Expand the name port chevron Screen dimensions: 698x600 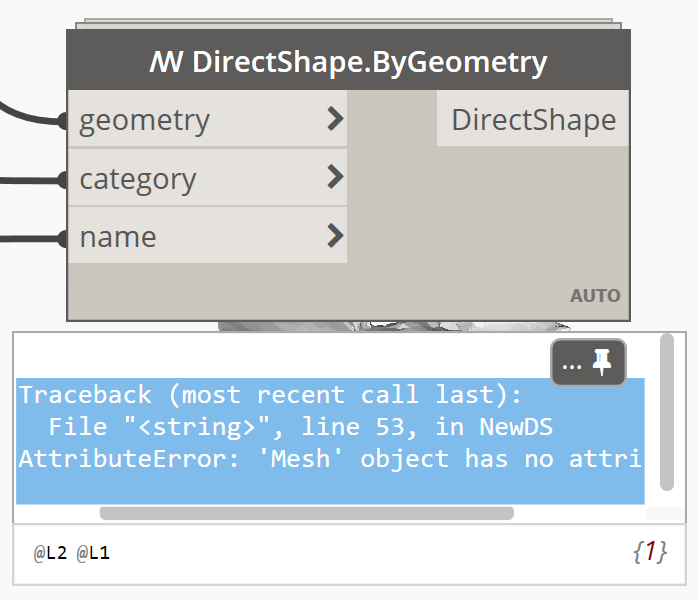tap(335, 237)
